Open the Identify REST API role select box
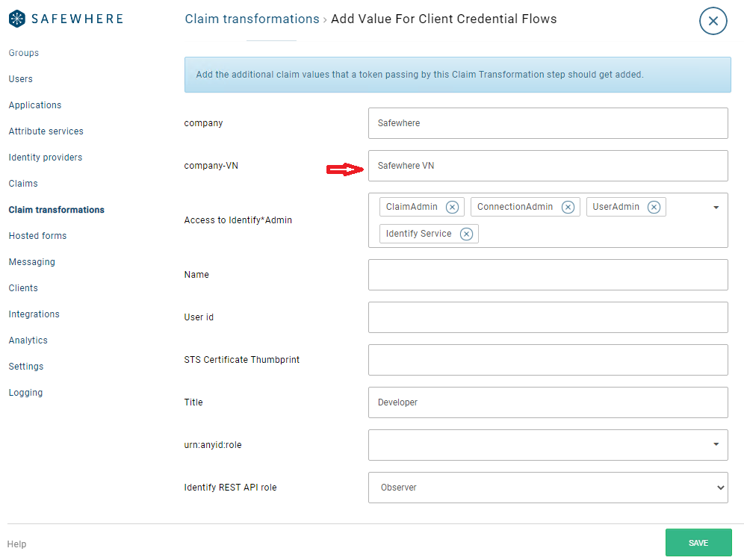Viewport: 744px width, 560px height. tap(548, 488)
